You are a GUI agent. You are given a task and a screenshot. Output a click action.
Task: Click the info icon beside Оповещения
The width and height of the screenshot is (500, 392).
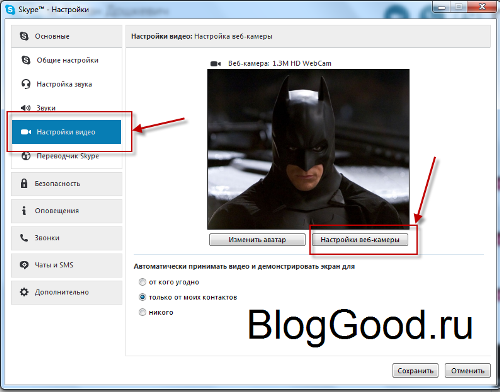point(24,210)
